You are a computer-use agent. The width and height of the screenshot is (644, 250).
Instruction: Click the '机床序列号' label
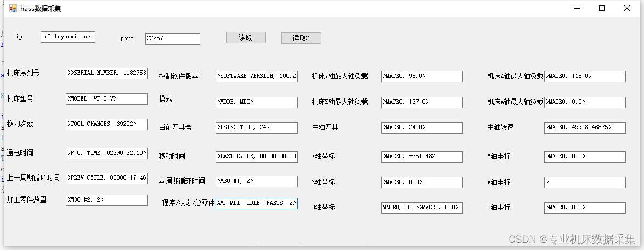24,73
